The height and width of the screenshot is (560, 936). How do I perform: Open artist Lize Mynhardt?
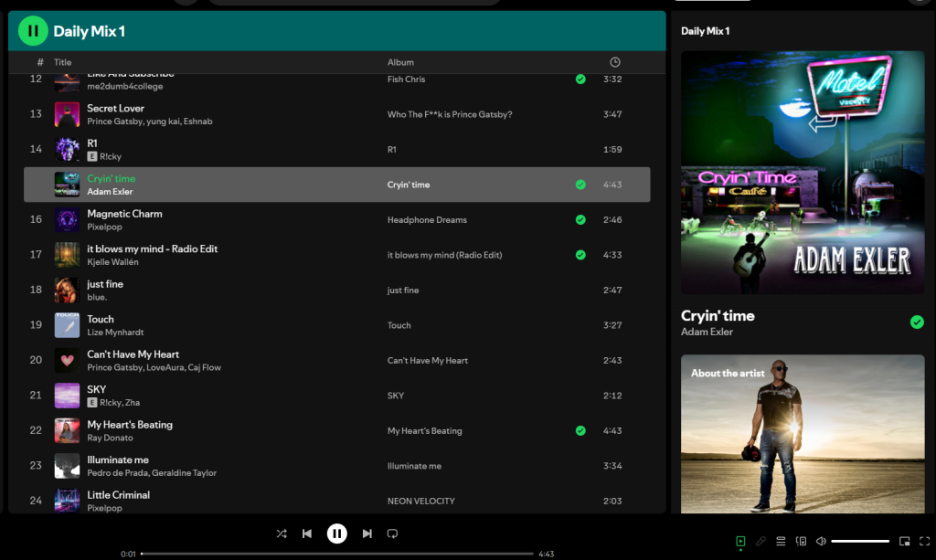[115, 333]
